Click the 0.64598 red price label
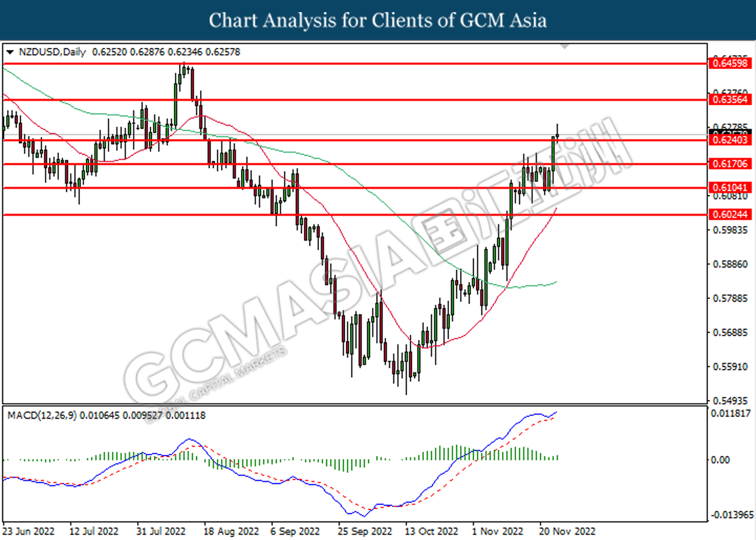This screenshot has width=756, height=540. [x=730, y=64]
